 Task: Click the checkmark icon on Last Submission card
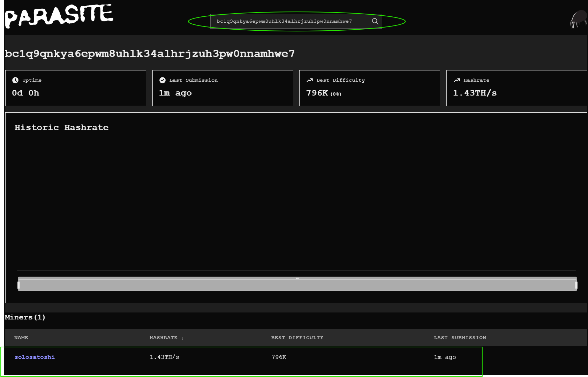(163, 80)
